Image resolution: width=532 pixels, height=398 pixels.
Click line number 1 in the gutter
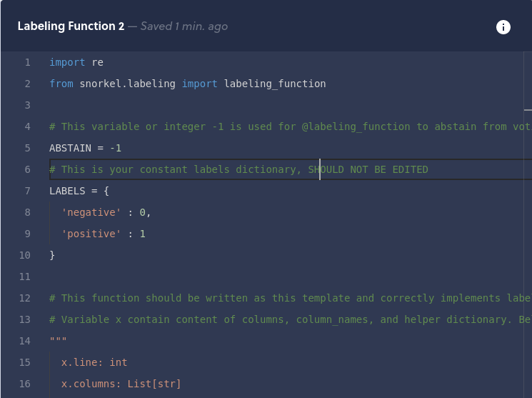click(28, 62)
